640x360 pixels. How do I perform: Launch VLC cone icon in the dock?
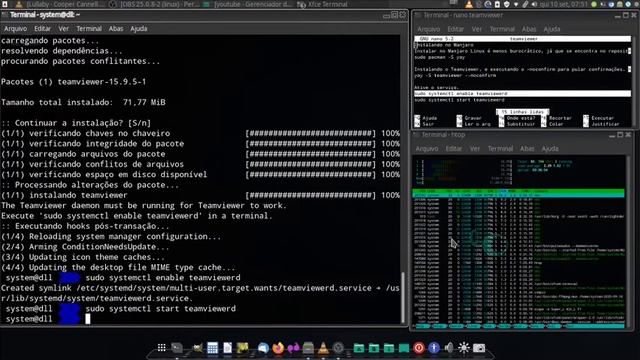click(x=323, y=348)
